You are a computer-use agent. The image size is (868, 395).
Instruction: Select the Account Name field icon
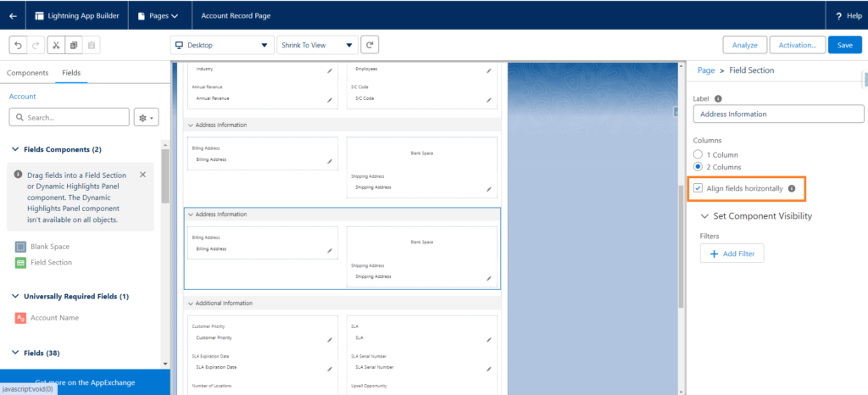[20, 318]
